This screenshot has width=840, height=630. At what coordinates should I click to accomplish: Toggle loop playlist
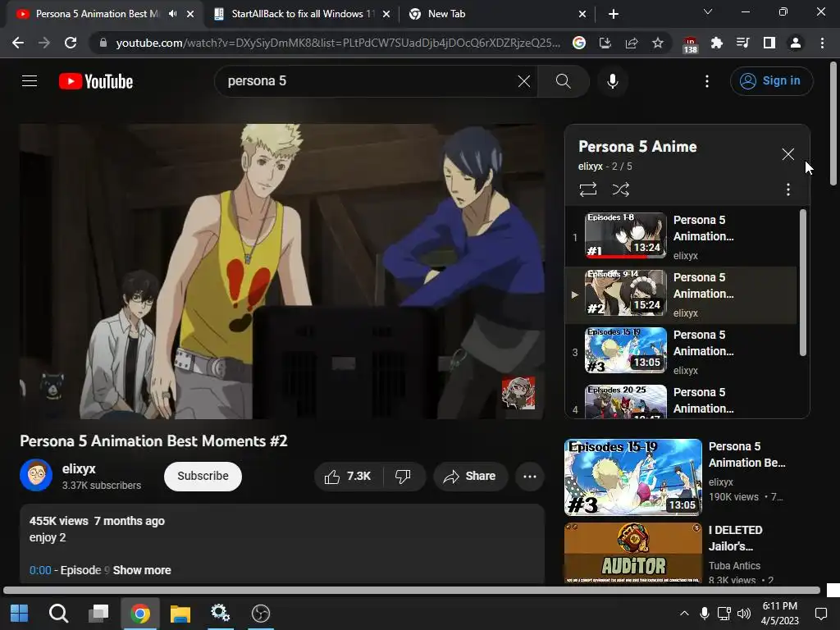pos(587,189)
